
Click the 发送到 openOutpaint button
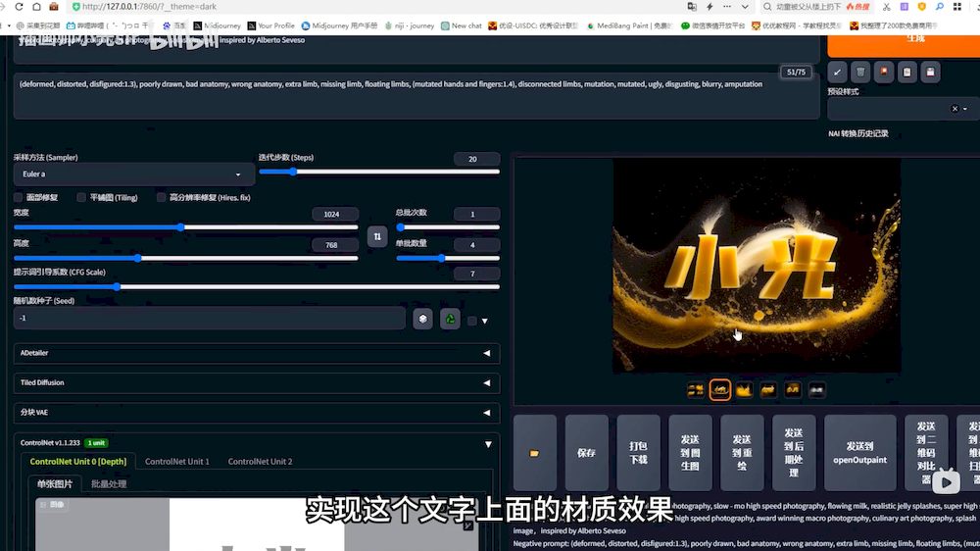[859, 453]
